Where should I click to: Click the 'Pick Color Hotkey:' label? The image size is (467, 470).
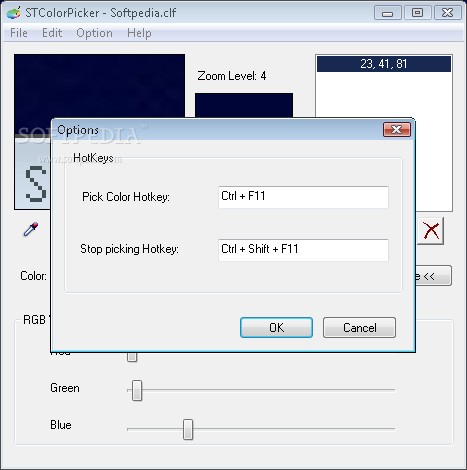[126, 197]
